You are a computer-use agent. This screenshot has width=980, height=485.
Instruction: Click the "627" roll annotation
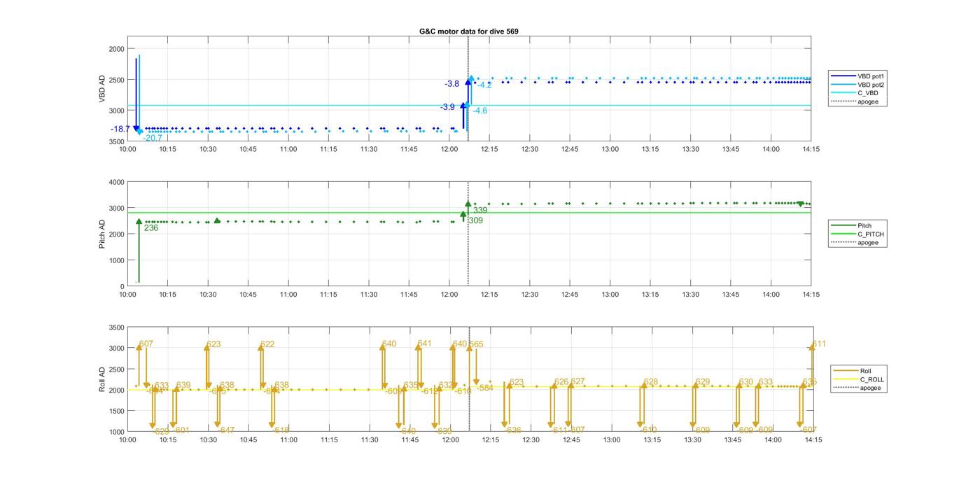(x=577, y=382)
